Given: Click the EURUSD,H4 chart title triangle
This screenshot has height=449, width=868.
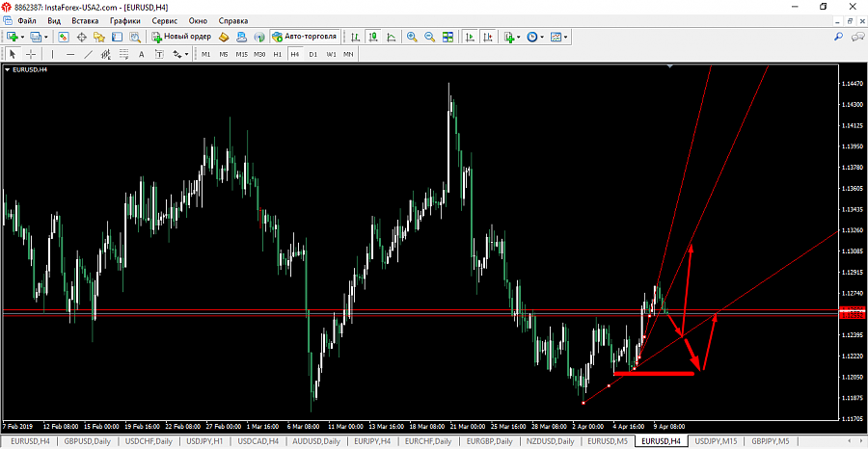Looking at the screenshot, I should (7, 69).
